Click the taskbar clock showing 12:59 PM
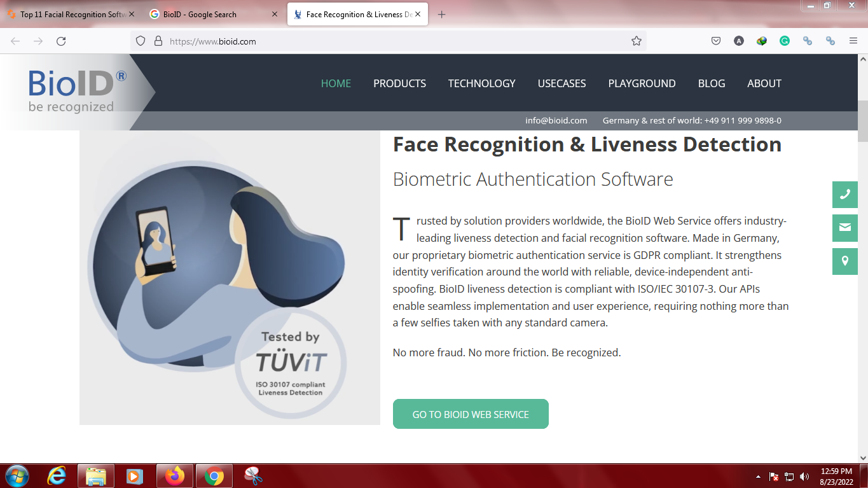 click(836, 476)
